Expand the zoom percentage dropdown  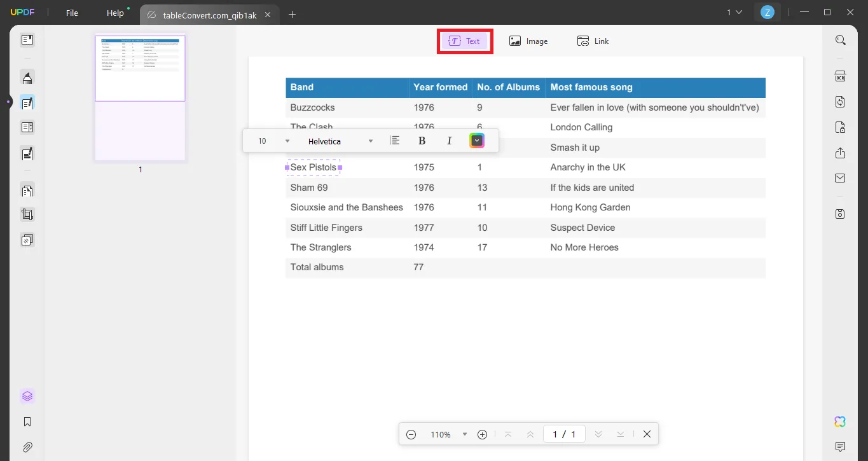[464, 434]
